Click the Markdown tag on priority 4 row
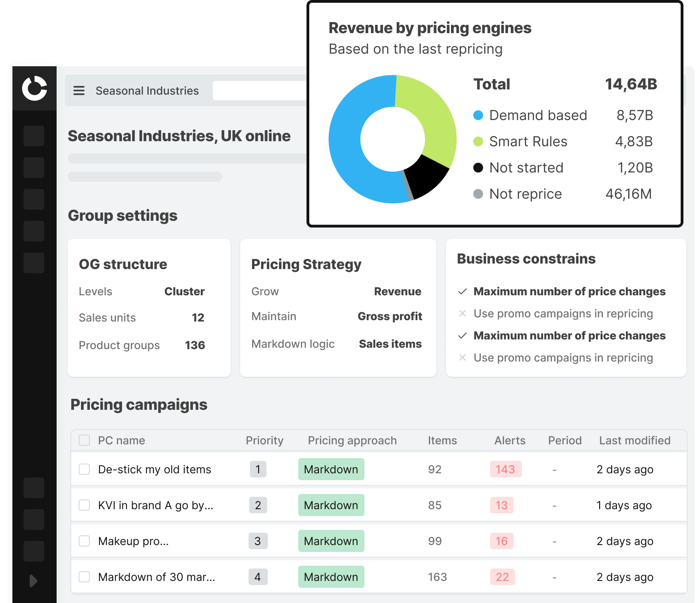This screenshot has width=700, height=603. click(x=331, y=577)
